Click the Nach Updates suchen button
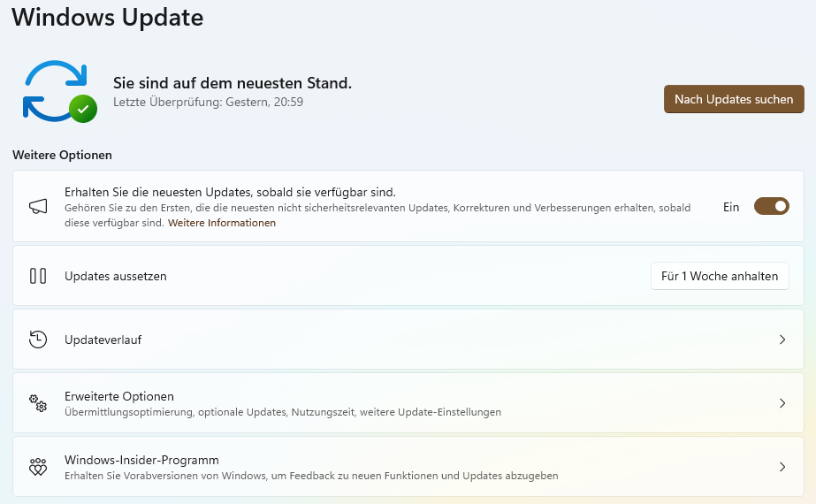Viewport: 816px width, 504px height. pos(734,99)
